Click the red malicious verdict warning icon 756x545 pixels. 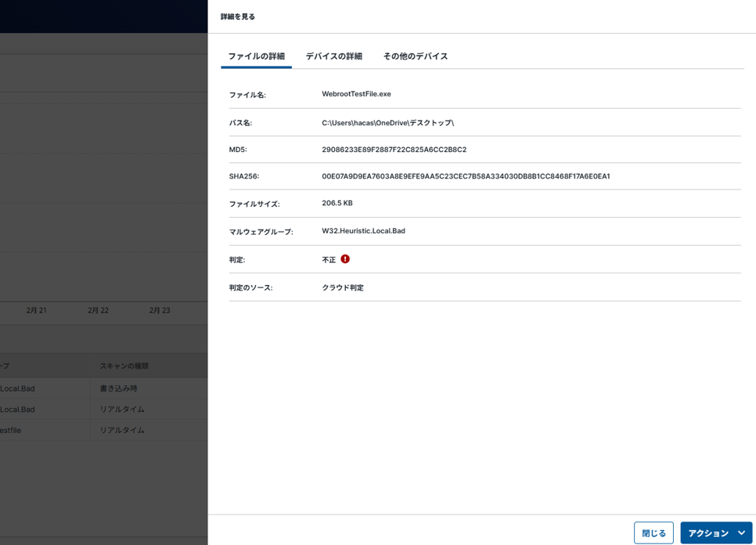[x=345, y=259]
